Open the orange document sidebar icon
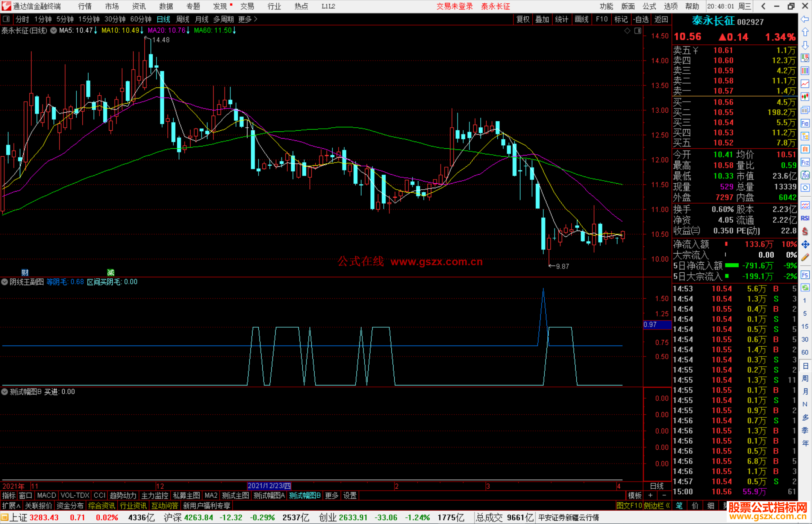This screenshot has width=812, height=524. tap(805, 149)
